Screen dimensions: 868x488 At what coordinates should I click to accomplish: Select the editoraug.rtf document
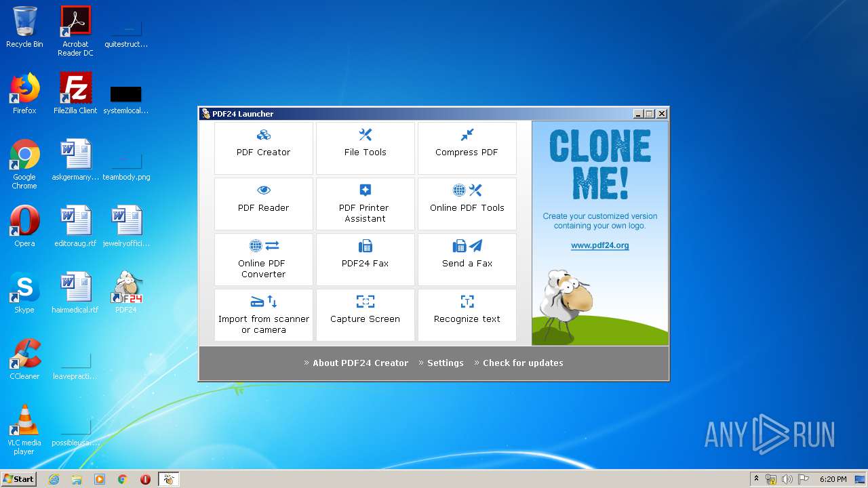coord(75,226)
